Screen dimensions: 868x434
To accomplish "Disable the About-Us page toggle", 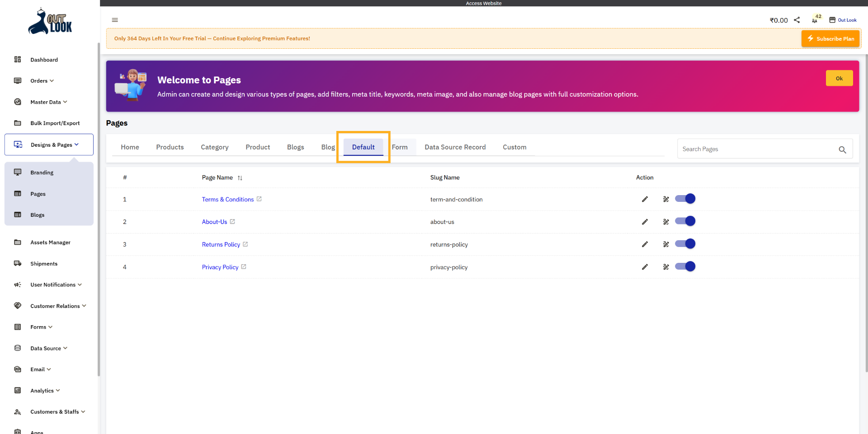I will click(x=685, y=221).
